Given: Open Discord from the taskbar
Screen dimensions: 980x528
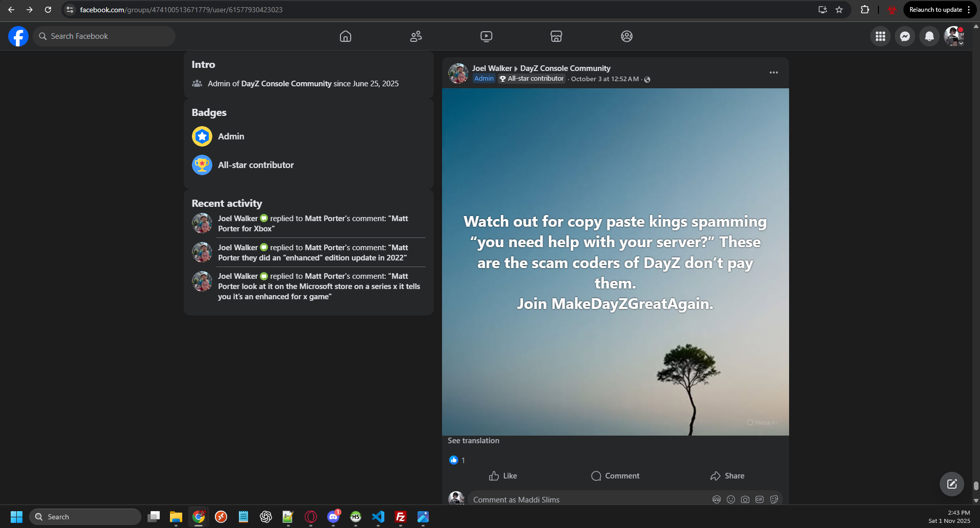Looking at the screenshot, I should coord(333,517).
